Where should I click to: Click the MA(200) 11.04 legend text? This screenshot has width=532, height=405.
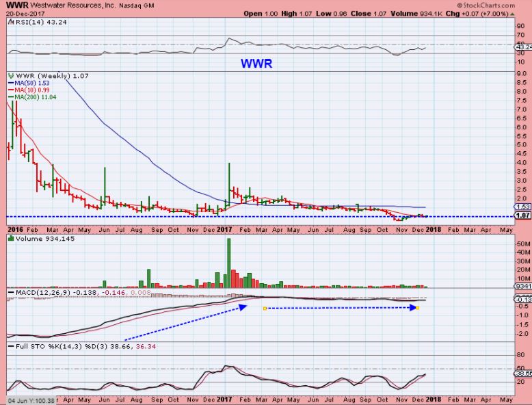36,97
